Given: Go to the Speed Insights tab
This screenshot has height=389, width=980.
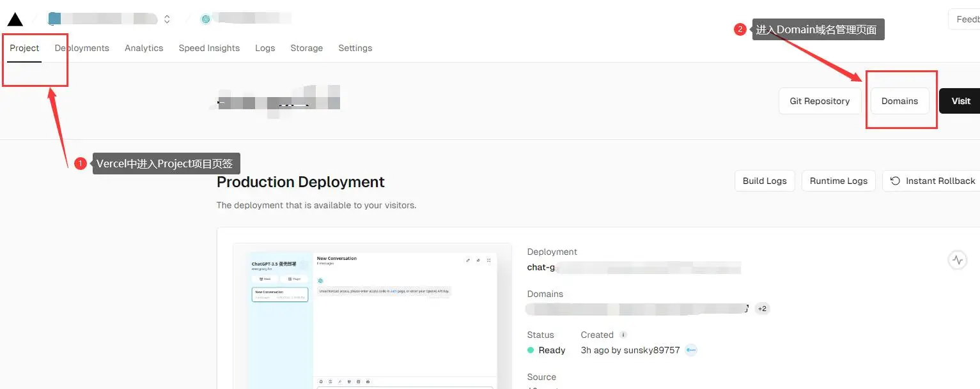Looking at the screenshot, I should [209, 48].
